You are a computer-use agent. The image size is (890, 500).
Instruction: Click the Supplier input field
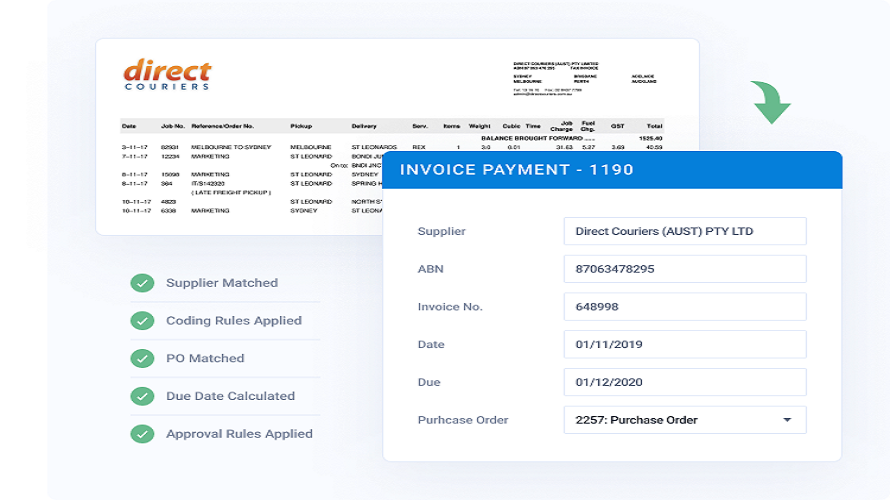click(685, 231)
